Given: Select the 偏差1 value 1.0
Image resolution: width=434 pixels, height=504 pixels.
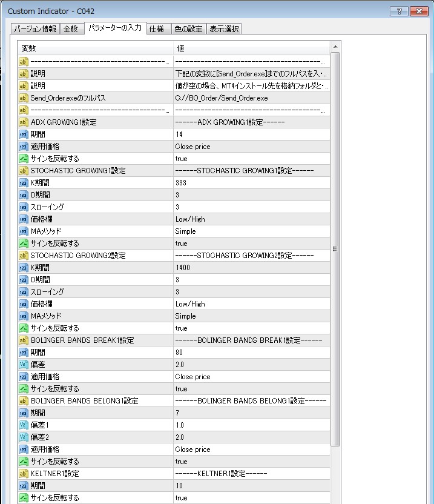Looking at the screenshot, I should tap(252, 425).
